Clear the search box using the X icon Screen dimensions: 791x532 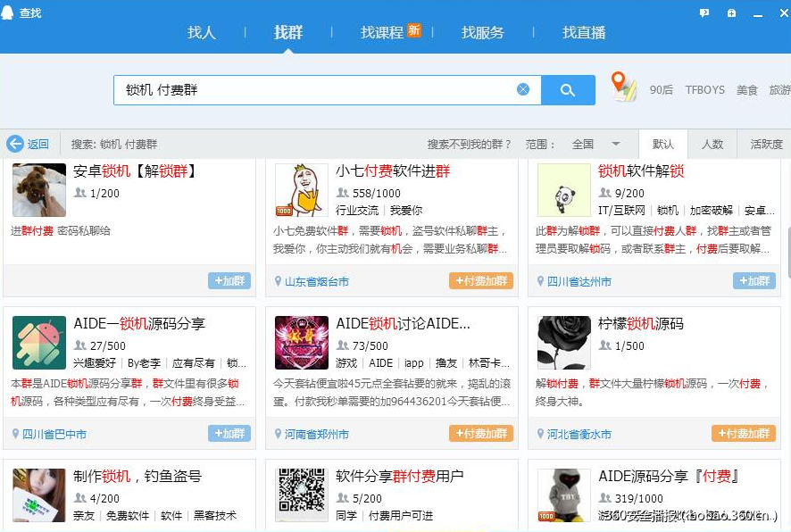523,89
